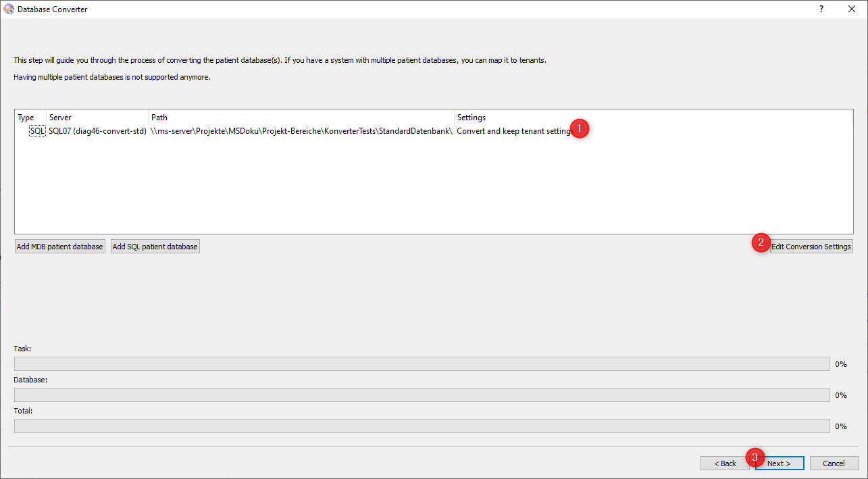Click the Task progress bar
Screen dimensions: 868x479
pos(422,364)
